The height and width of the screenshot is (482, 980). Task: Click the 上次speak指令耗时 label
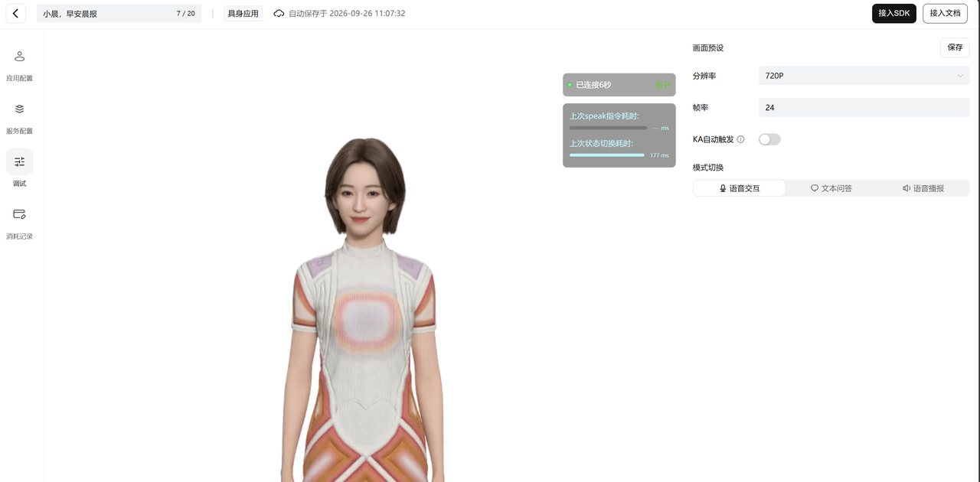(604, 116)
